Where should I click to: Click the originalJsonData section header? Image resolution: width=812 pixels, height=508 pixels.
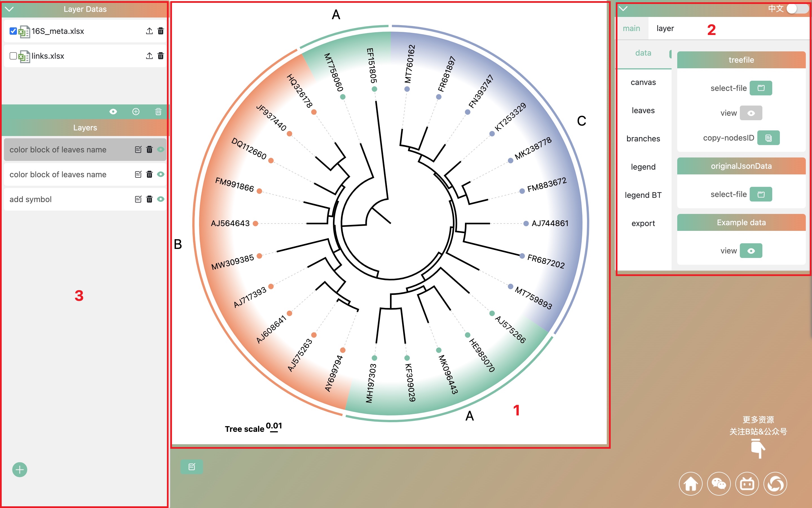coord(741,166)
